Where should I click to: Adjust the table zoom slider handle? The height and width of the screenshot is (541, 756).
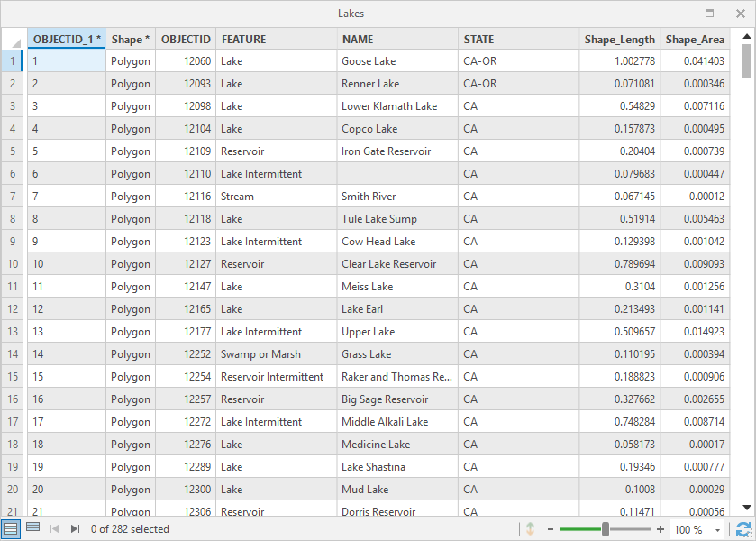[606, 529]
